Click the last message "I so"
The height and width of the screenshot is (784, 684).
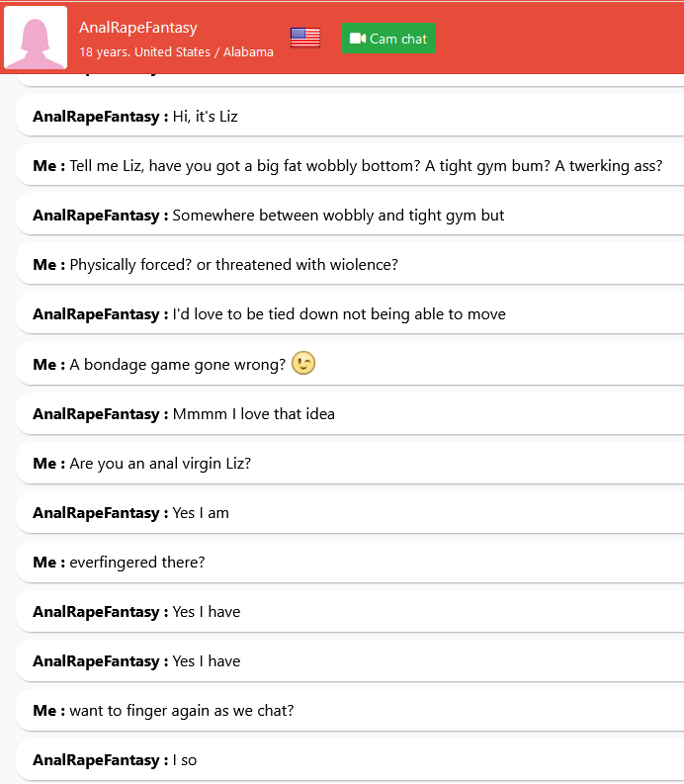[x=185, y=760]
